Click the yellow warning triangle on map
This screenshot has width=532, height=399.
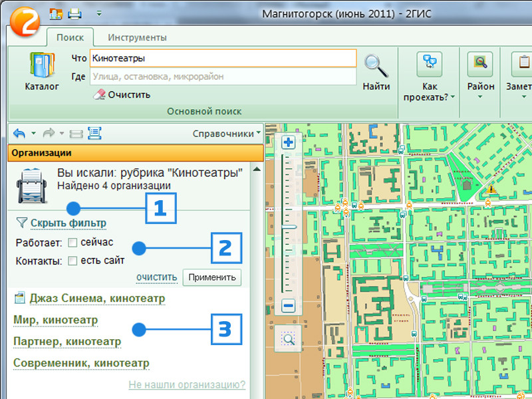click(491, 189)
